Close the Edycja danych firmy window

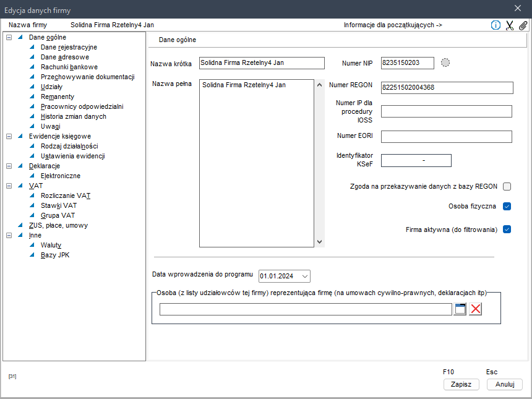[518, 9]
